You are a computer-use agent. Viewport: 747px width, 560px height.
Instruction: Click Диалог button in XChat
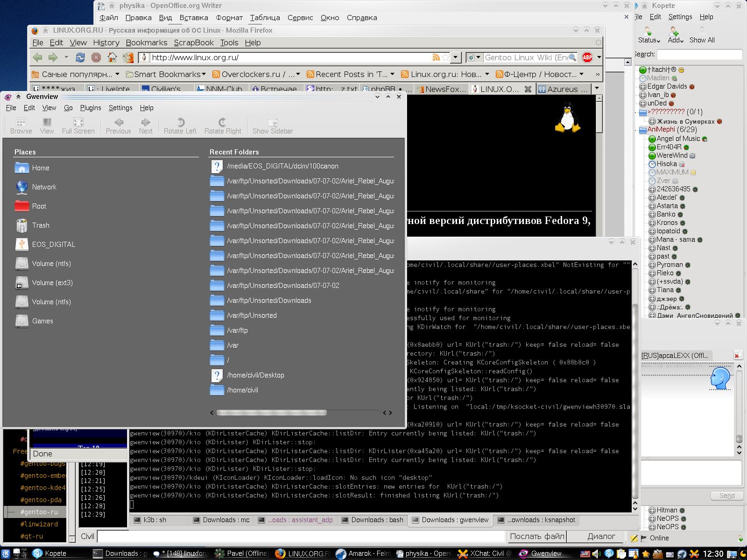[601, 537]
